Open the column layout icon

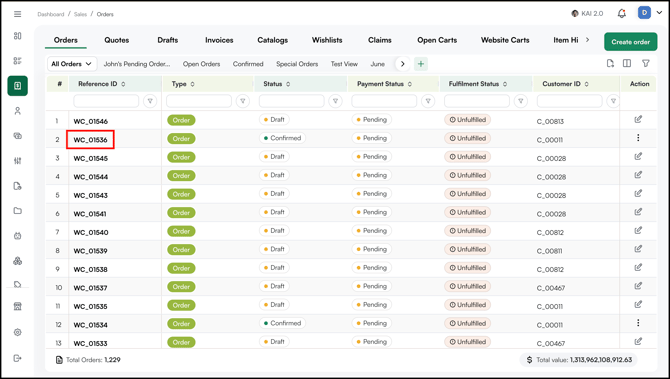pos(627,63)
